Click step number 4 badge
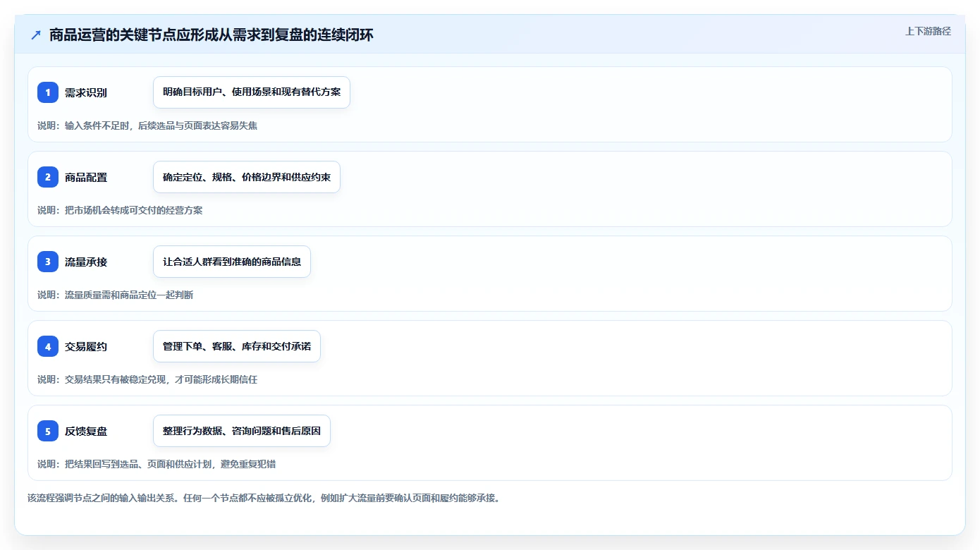The height and width of the screenshot is (550, 980). (x=48, y=346)
